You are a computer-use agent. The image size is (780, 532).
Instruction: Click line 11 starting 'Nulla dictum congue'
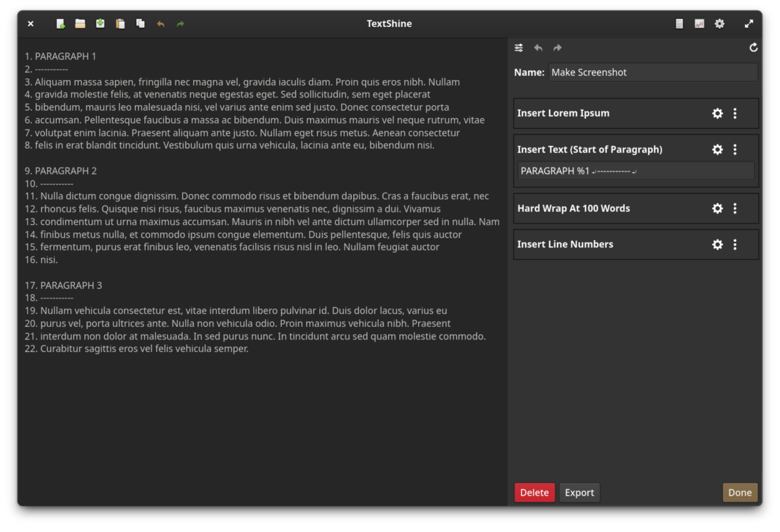click(257, 196)
